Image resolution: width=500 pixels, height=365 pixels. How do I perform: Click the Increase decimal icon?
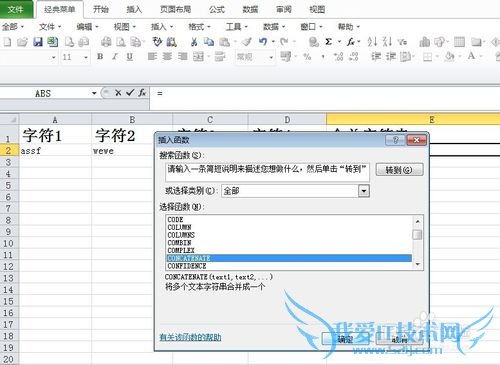click(339, 57)
